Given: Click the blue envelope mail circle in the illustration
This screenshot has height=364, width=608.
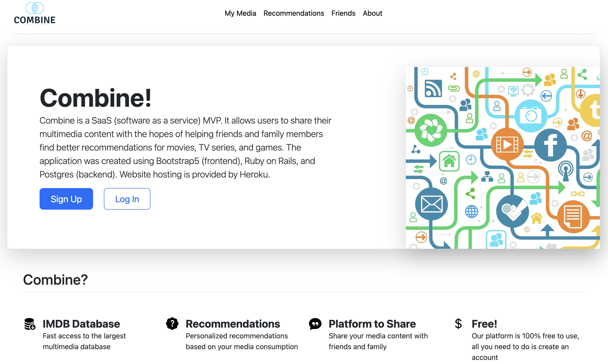Looking at the screenshot, I should (431, 204).
